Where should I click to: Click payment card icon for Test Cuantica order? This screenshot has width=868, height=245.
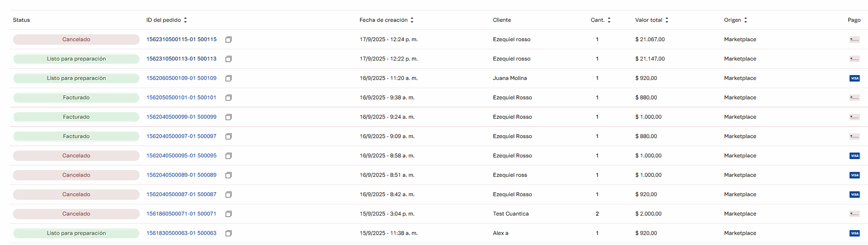[x=854, y=214]
